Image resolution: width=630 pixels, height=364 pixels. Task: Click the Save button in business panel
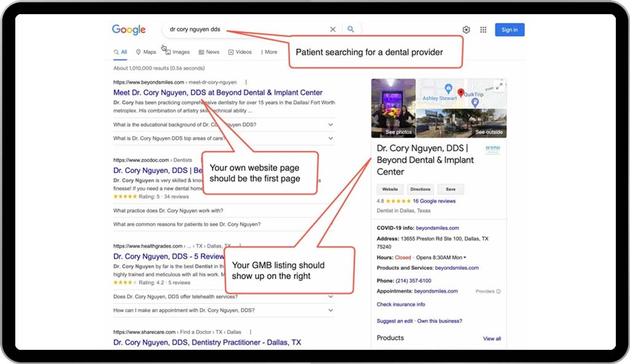[450, 189]
